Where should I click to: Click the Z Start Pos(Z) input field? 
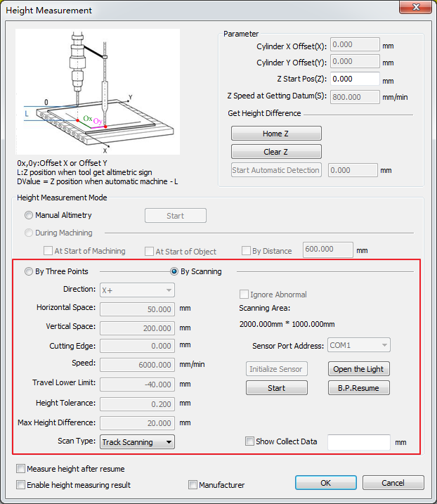tap(355, 79)
